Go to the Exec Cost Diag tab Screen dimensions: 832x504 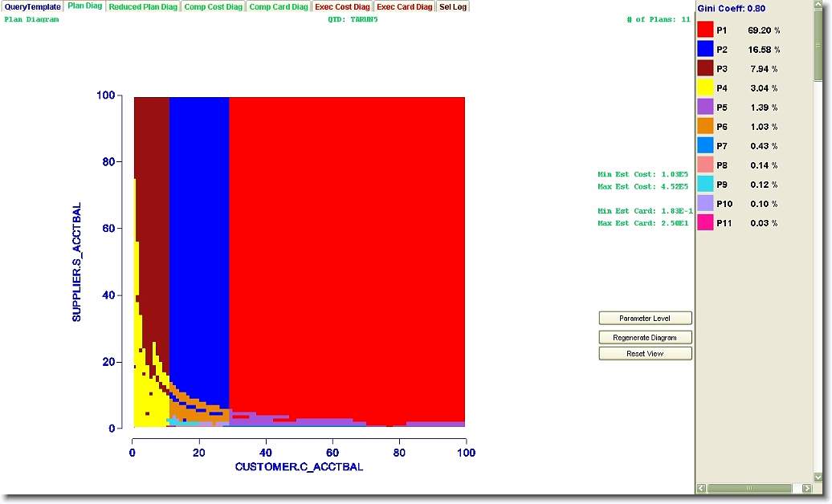coord(342,6)
